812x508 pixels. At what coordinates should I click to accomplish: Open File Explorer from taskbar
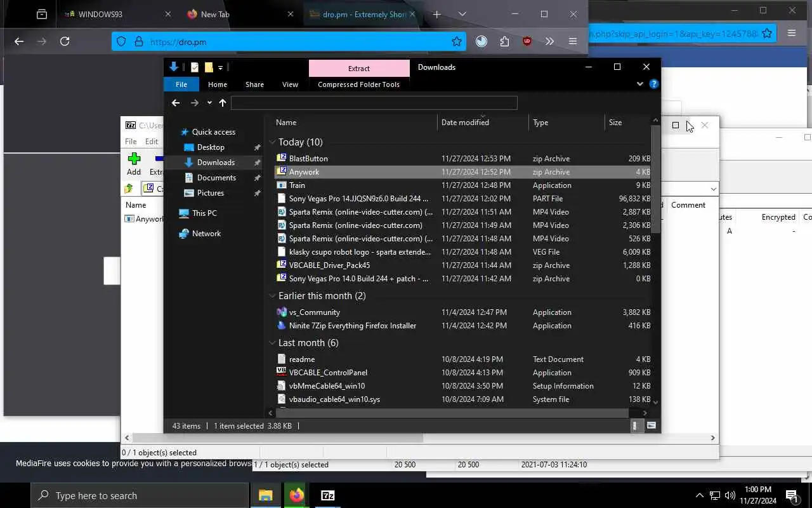266,495
